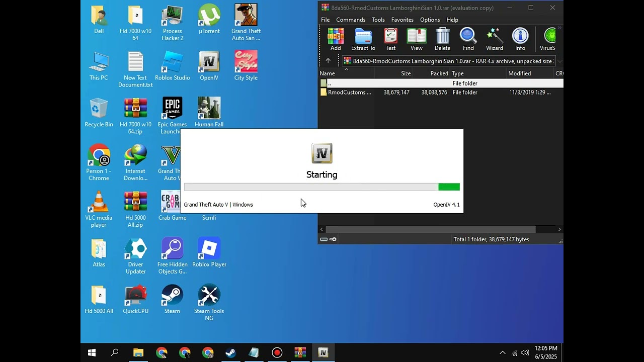Launch µTorrent from the desktop
Image resolution: width=644 pixels, height=362 pixels.
click(209, 20)
